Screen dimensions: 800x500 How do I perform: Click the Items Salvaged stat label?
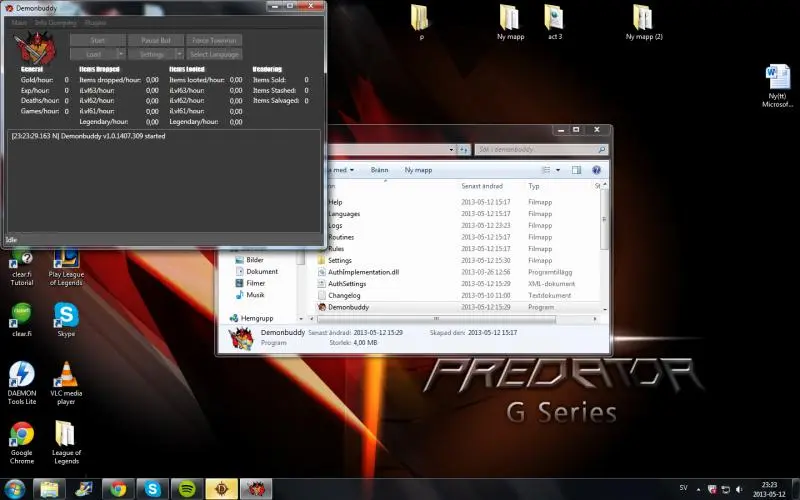click(x=276, y=101)
